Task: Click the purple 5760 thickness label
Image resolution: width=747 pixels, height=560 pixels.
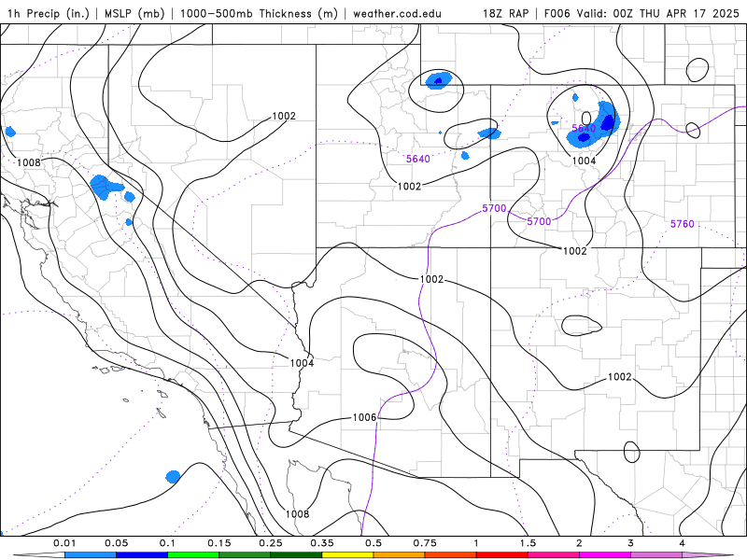Action: coord(683,224)
